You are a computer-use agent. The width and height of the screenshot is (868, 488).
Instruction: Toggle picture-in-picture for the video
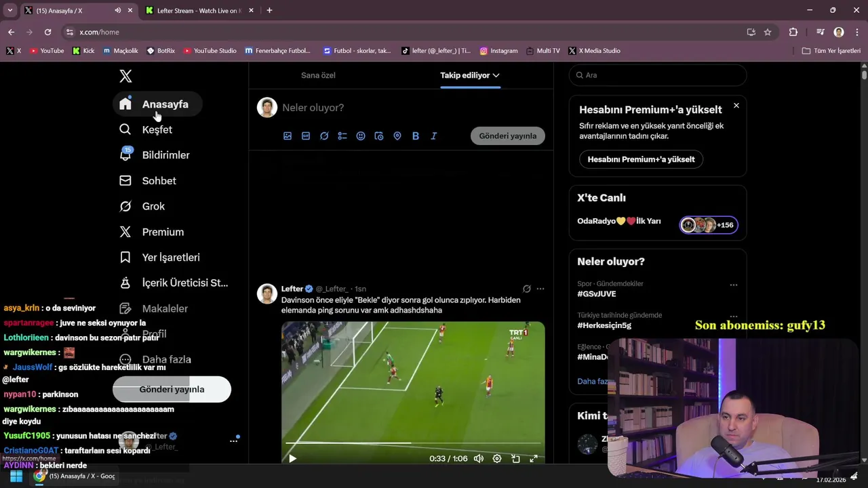click(515, 459)
